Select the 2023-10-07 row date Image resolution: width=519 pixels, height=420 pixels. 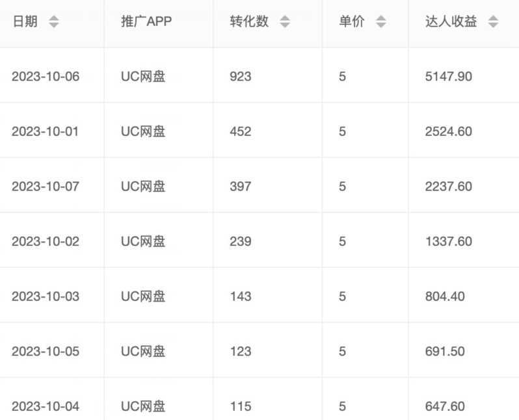point(46,187)
